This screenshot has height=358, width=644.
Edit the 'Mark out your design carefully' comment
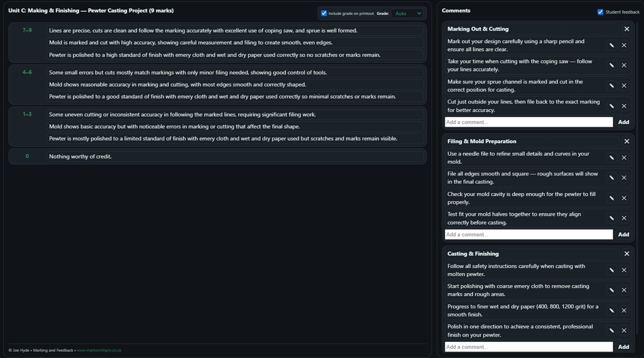click(x=611, y=45)
